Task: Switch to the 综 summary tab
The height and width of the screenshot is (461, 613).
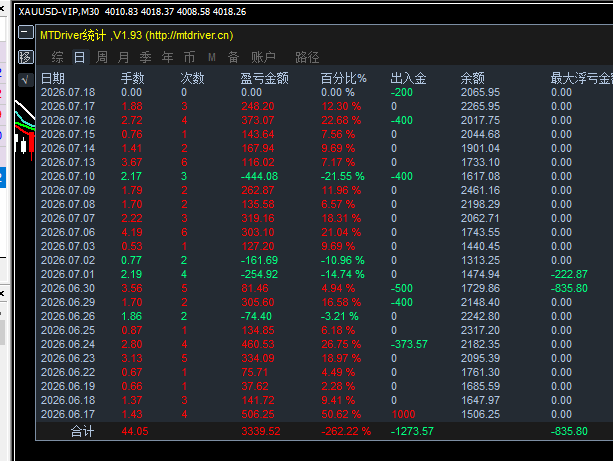Action: coord(57,57)
